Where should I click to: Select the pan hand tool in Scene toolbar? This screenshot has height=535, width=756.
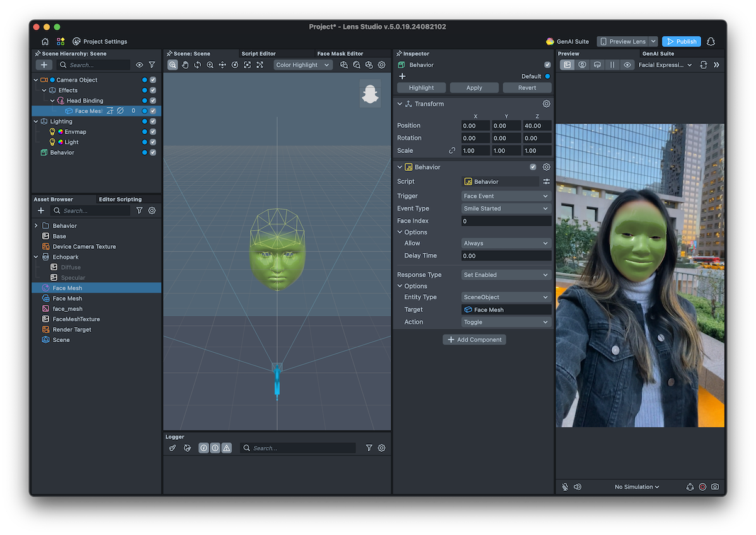185,65
